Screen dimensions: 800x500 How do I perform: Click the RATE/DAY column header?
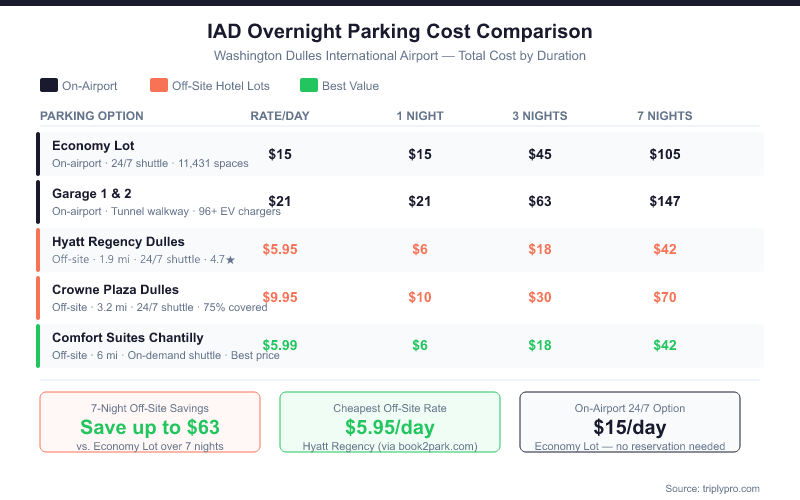pyautogui.click(x=280, y=116)
